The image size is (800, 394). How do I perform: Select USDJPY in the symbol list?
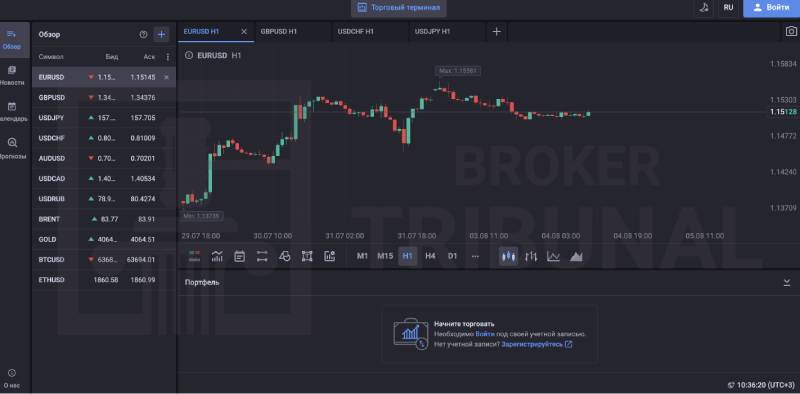pos(104,118)
